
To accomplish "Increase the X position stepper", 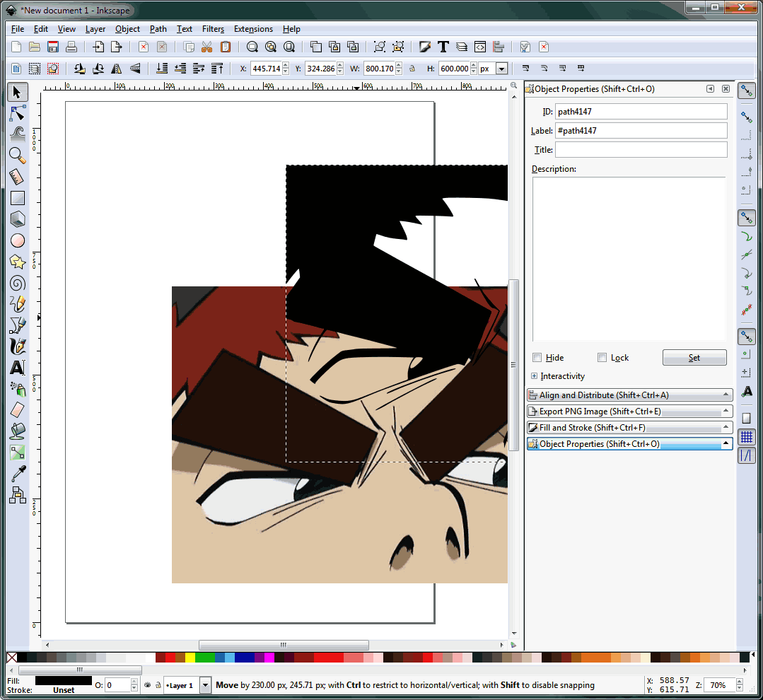I will (286, 66).
